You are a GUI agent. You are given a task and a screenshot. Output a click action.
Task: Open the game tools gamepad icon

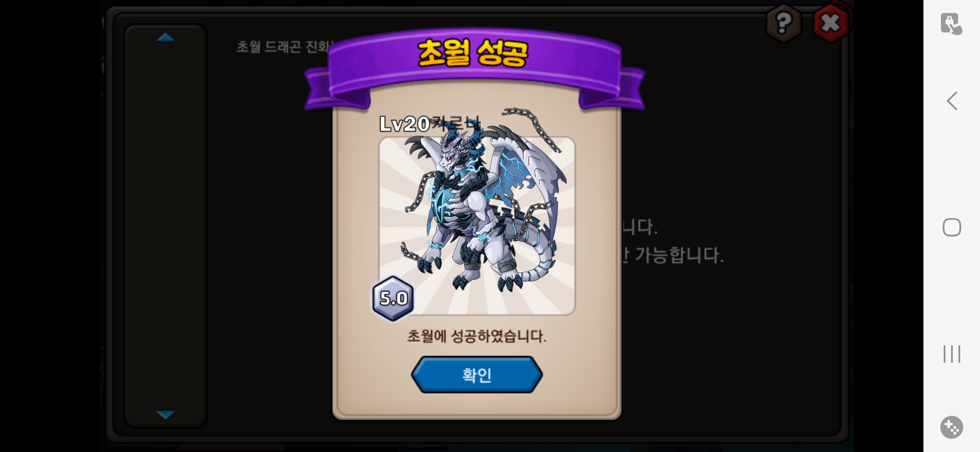952,427
